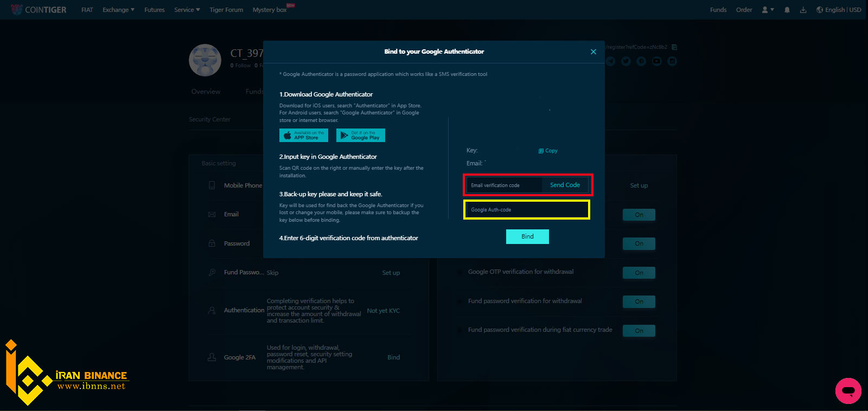Click Set up for Fund Password
The height and width of the screenshot is (411, 868).
coord(391,273)
